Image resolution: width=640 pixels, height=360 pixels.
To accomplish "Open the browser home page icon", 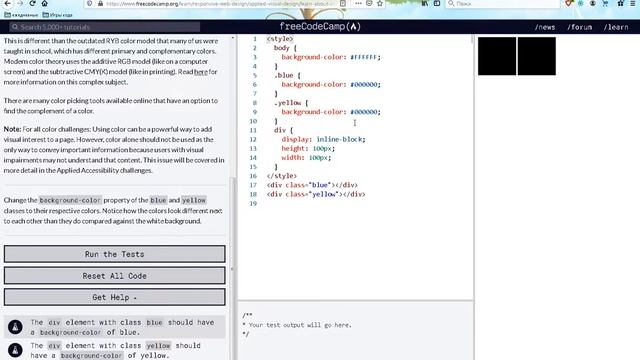I will click(x=44, y=3).
